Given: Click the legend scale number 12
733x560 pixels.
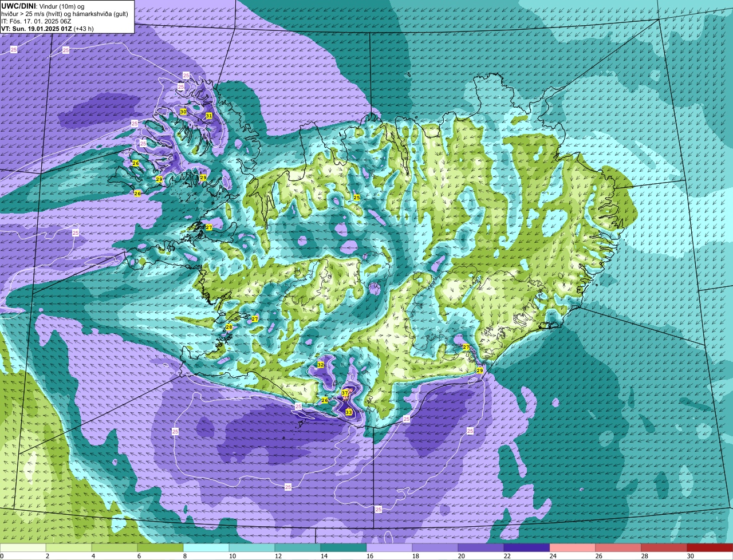Looking at the screenshot, I should [278, 556].
